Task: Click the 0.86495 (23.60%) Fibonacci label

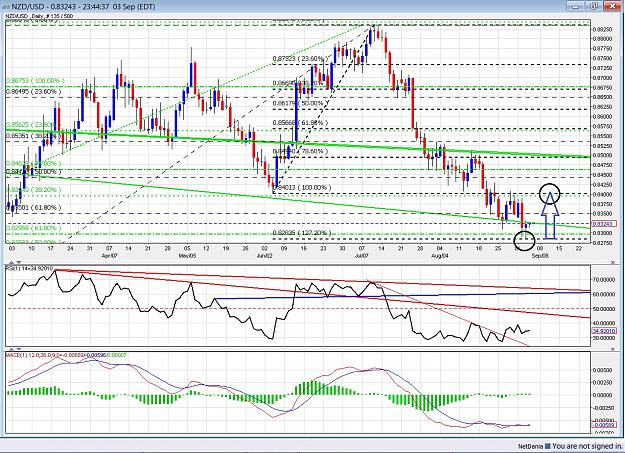Action: (x=33, y=92)
